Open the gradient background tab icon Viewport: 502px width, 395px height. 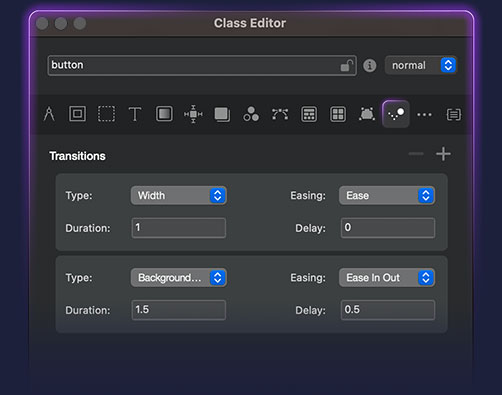(x=164, y=114)
